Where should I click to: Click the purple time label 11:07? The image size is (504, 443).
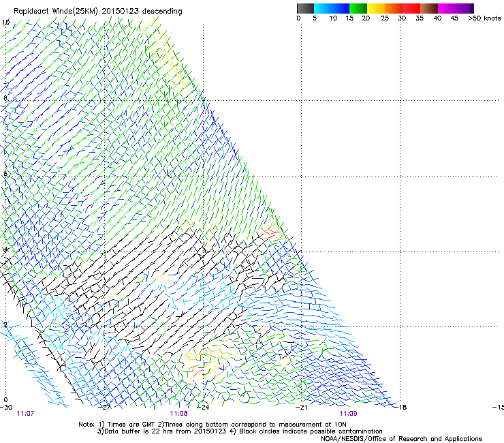click(x=25, y=414)
